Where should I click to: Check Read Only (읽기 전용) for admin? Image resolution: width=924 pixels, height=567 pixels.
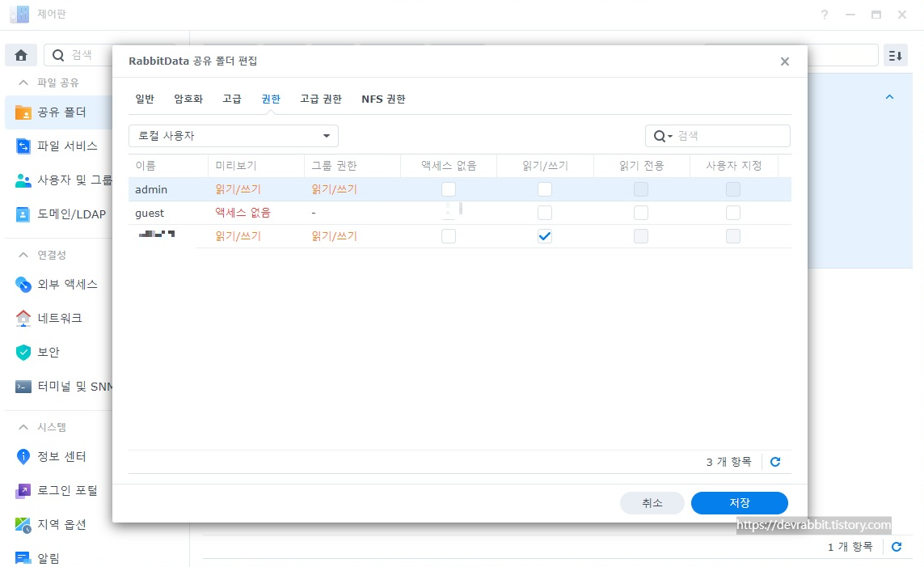[640, 189]
